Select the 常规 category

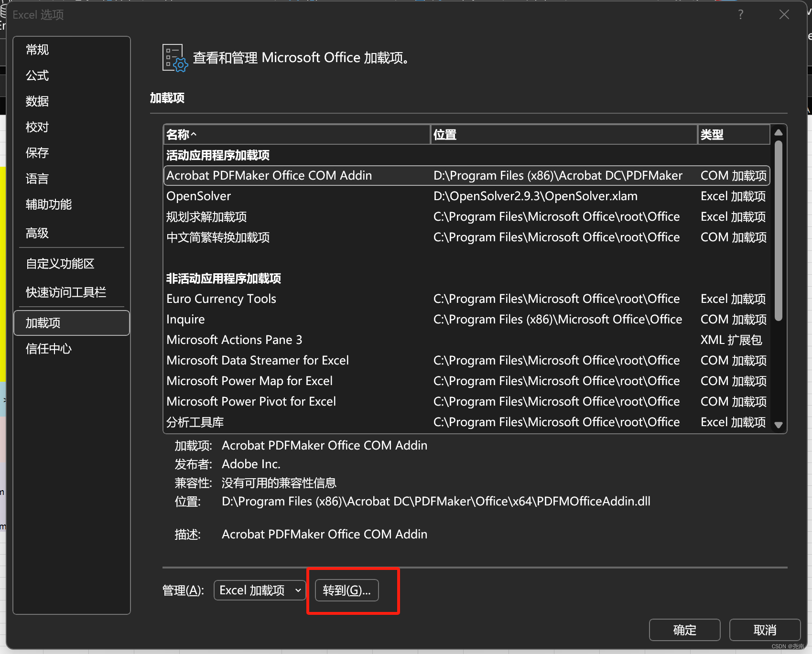point(37,50)
